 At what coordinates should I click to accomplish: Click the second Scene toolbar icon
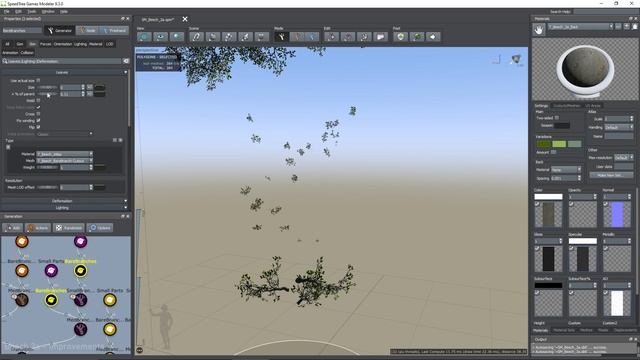[213, 37]
